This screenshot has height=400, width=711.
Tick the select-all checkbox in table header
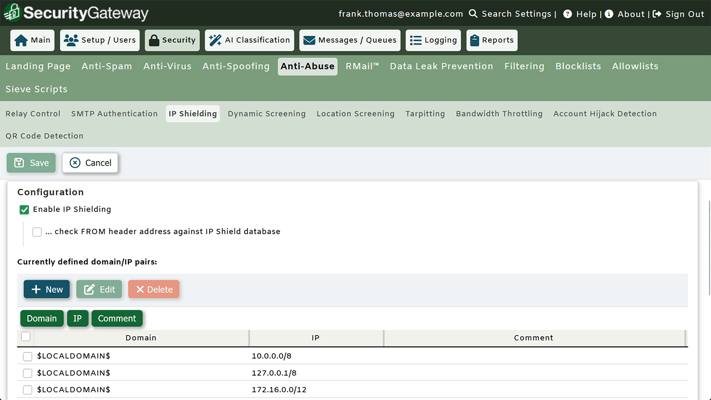coord(26,337)
